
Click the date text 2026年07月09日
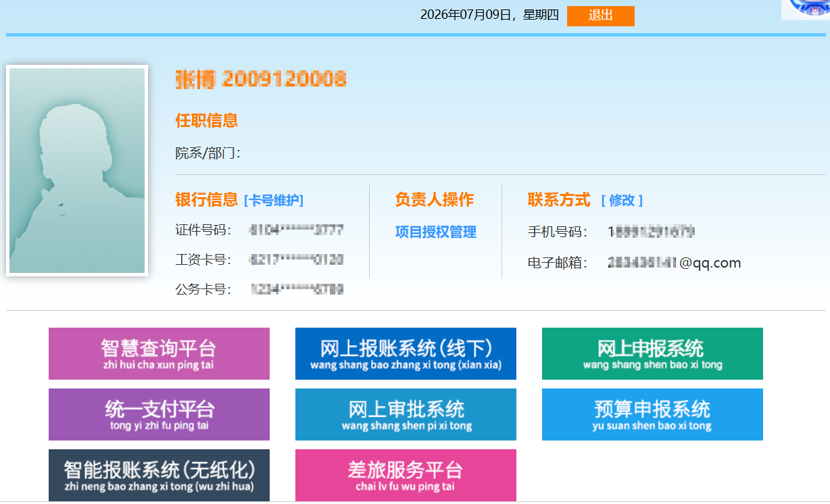pos(466,16)
